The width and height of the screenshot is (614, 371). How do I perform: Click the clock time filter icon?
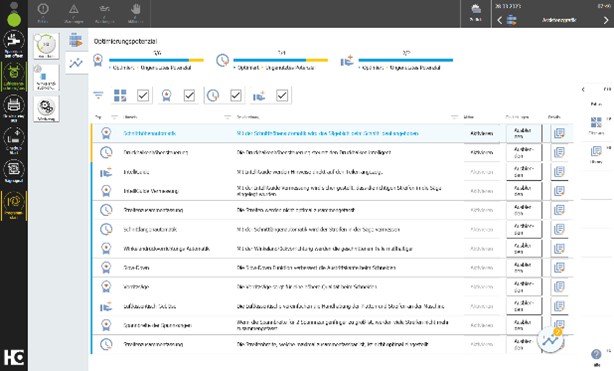(x=213, y=95)
